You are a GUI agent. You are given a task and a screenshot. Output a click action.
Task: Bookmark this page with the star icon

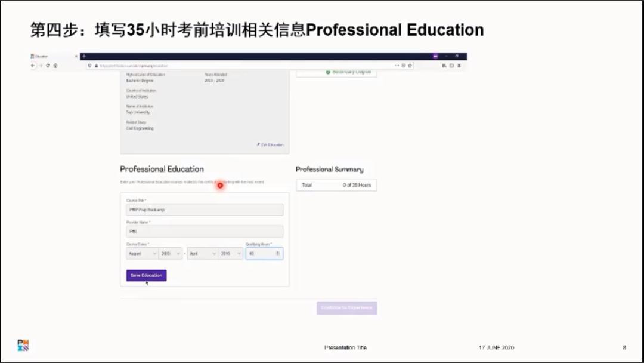coord(410,66)
